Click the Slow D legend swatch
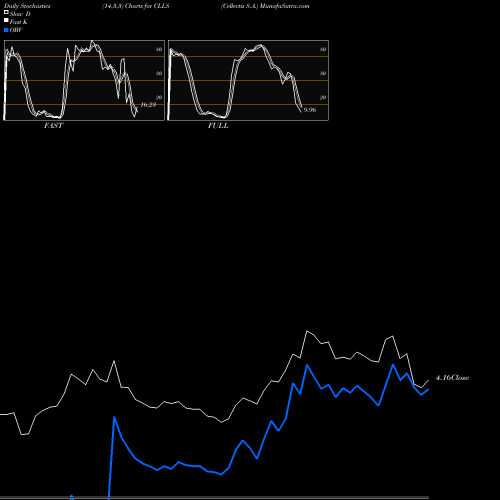 click(x=6, y=12)
